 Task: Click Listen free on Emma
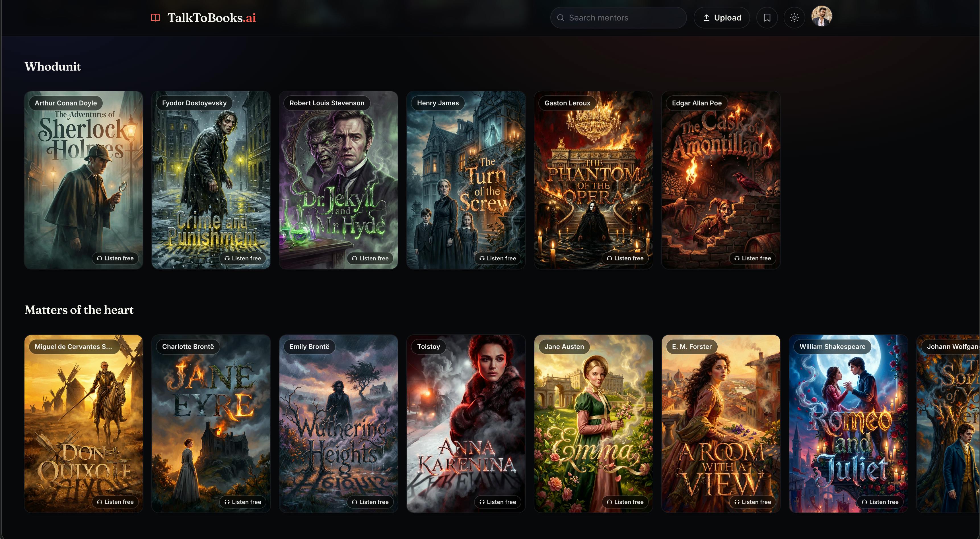[x=625, y=502]
